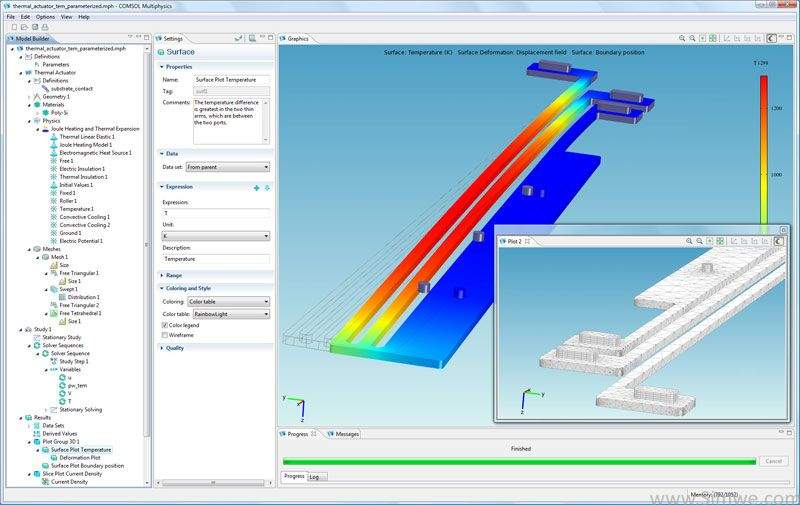Image resolution: width=800 pixels, height=505 pixels.
Task: Click the Cancel button
Action: pyautogui.click(x=773, y=461)
